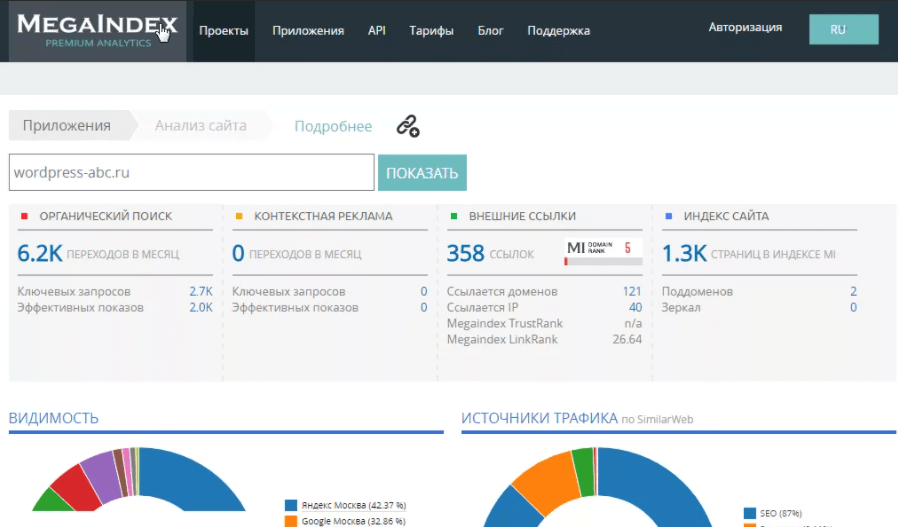The height and width of the screenshot is (527, 898).
Task: Click the Авторизация link
Action: coord(745,27)
